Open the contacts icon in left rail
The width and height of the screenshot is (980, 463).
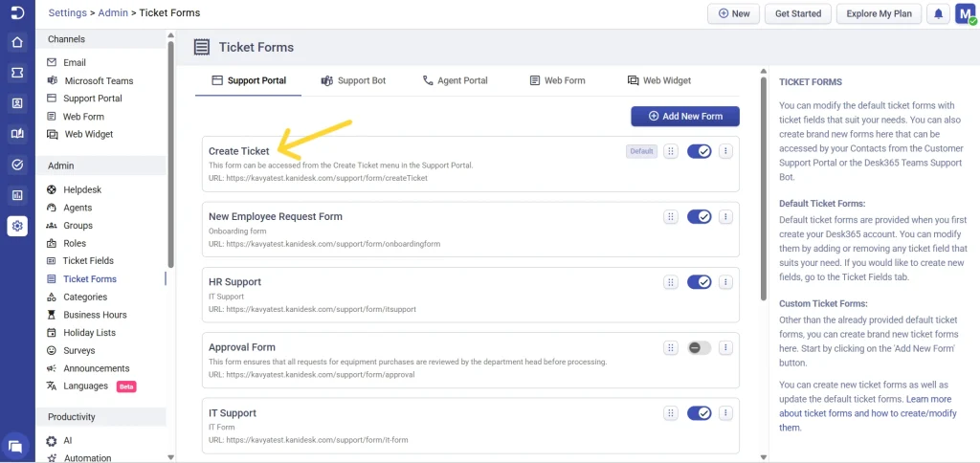click(17, 103)
